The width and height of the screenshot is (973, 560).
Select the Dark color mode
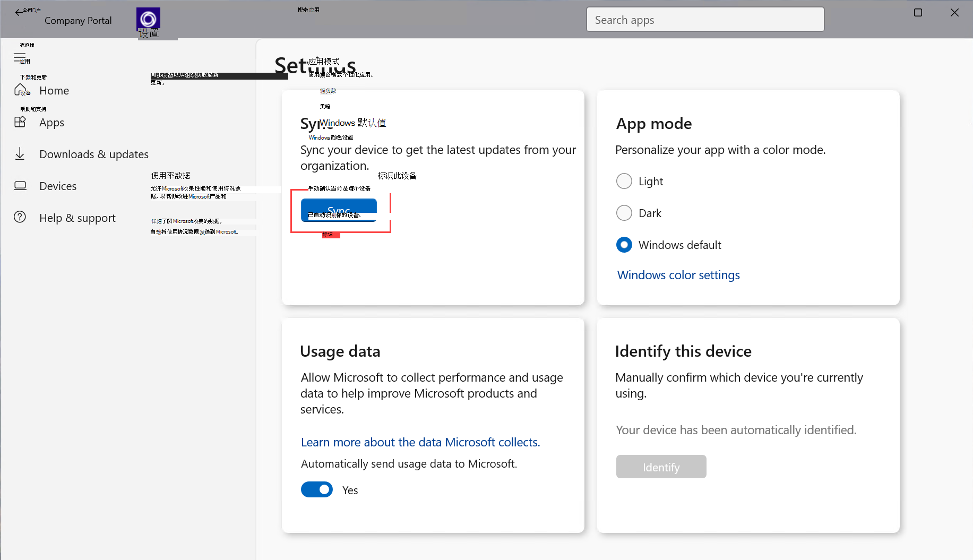(624, 213)
